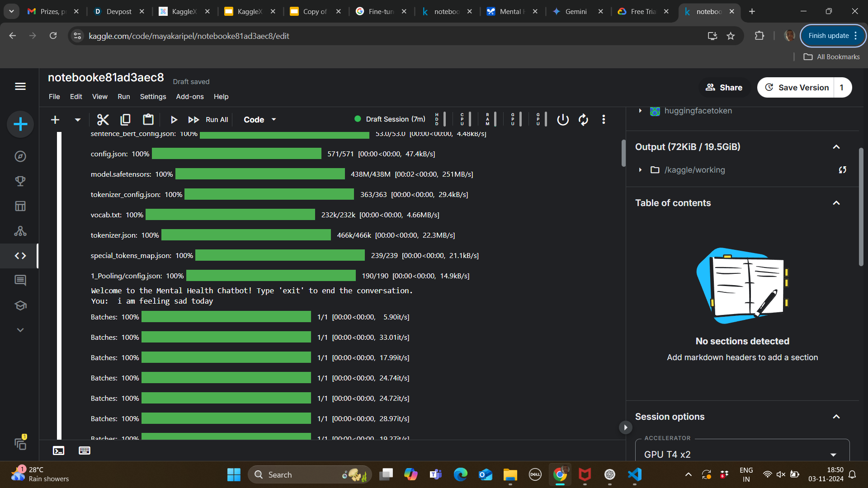Image resolution: width=868 pixels, height=488 pixels.
Task: Open the Settings menu
Action: [x=153, y=97]
